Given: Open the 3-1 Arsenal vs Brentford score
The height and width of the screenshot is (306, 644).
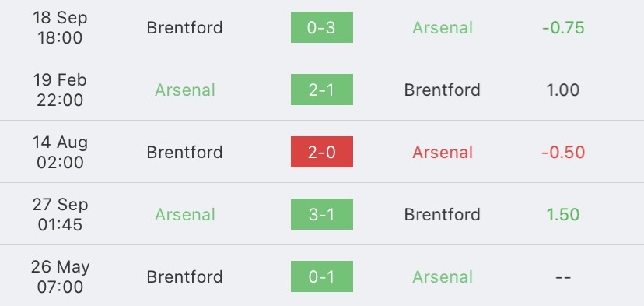Looking at the screenshot, I should [321, 214].
